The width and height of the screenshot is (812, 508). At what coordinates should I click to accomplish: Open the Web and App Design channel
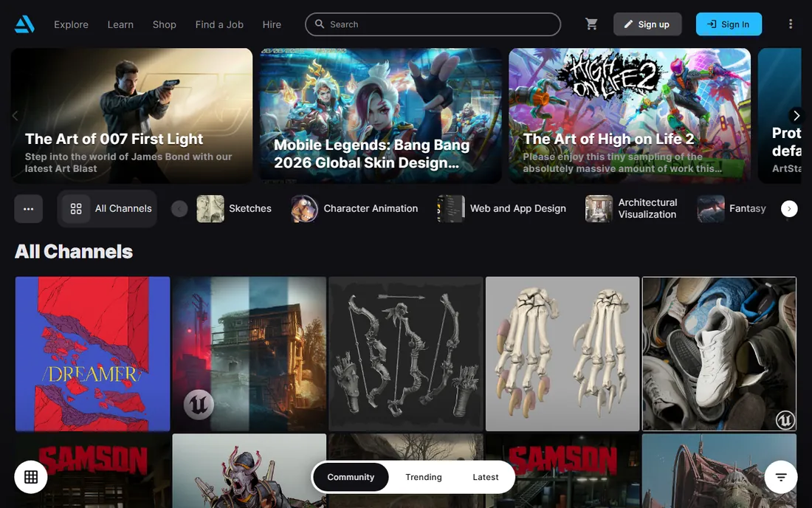pyautogui.click(x=502, y=209)
